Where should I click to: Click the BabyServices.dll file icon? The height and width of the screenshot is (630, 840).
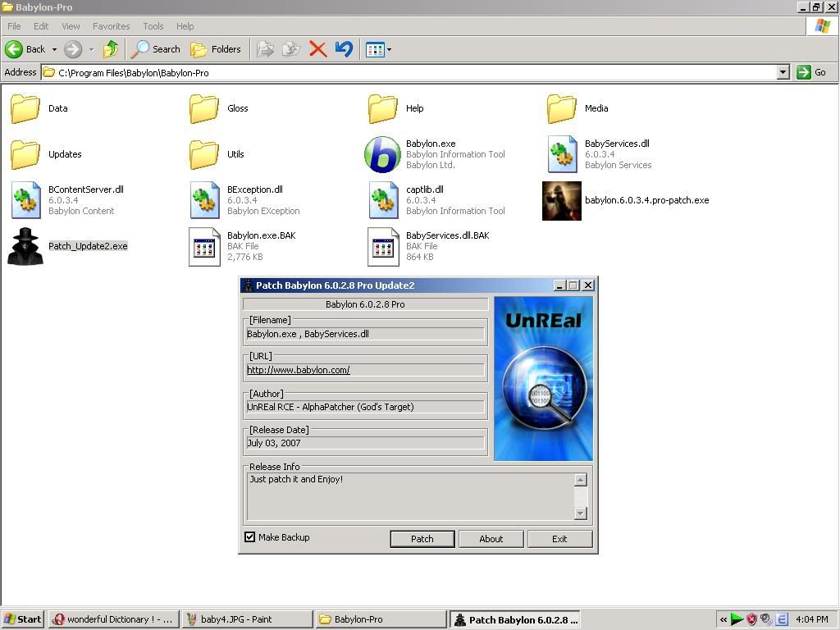(x=562, y=154)
